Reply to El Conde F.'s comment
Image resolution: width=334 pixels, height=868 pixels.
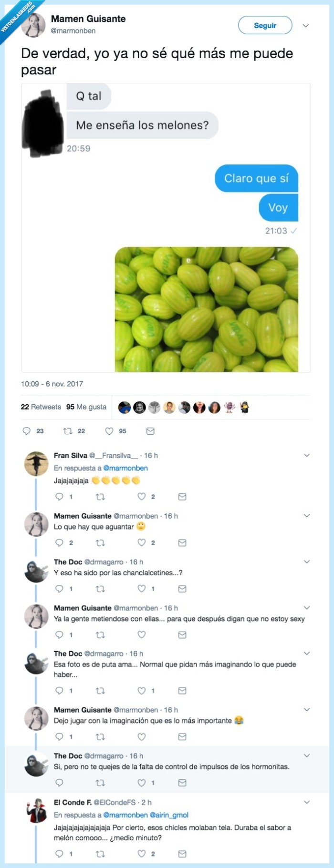tap(59, 854)
